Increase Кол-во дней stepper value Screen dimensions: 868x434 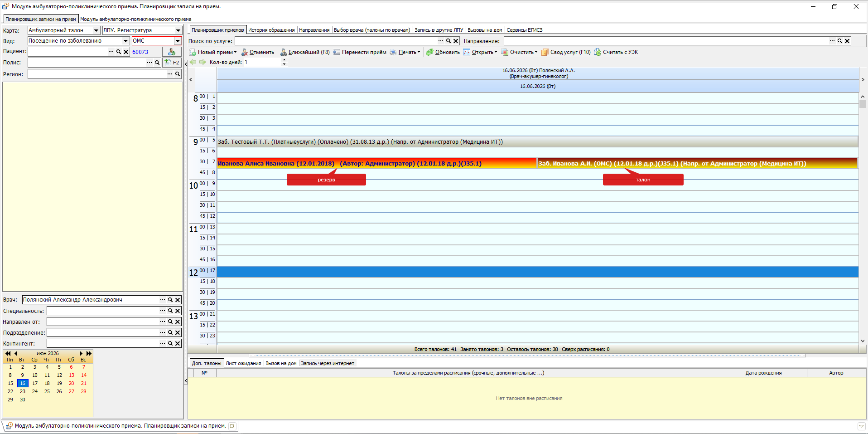tap(284, 60)
